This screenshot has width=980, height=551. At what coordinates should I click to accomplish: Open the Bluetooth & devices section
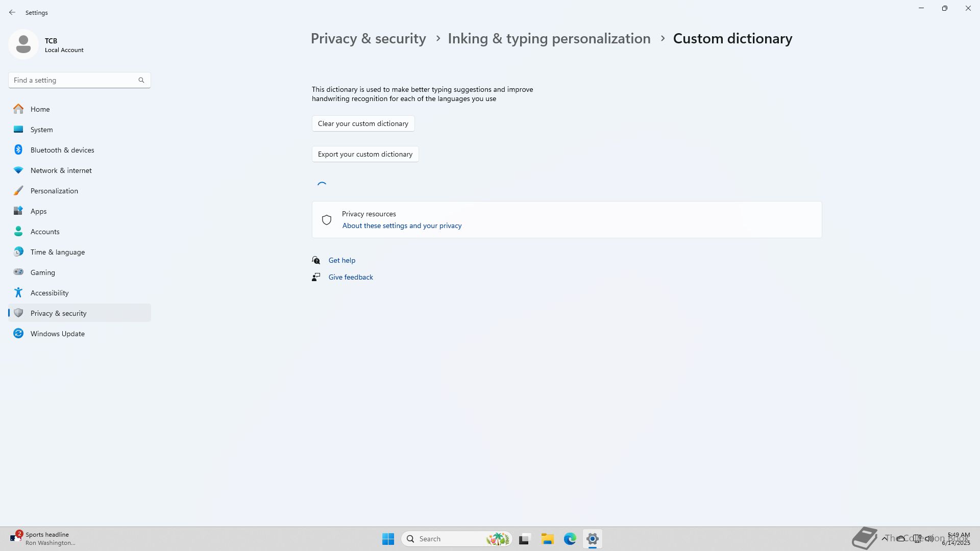pyautogui.click(x=62, y=150)
